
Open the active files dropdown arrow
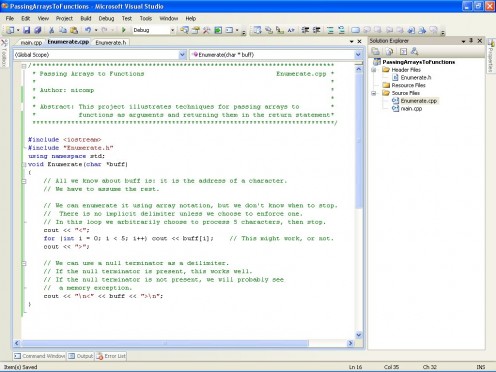pos(351,42)
